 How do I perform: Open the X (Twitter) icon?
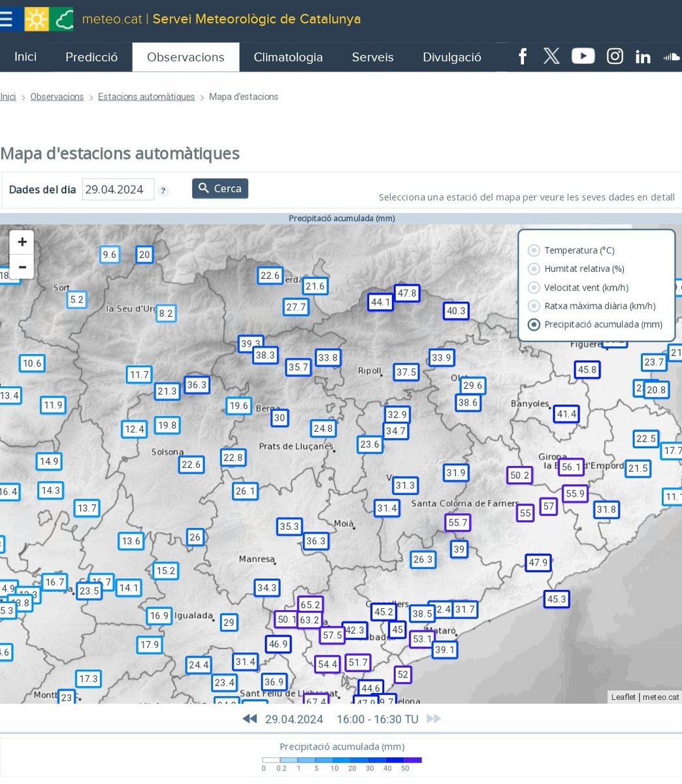pyautogui.click(x=551, y=56)
